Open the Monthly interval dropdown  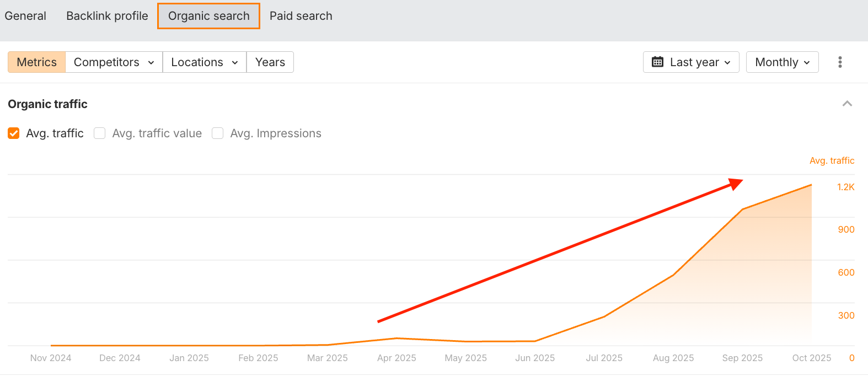coord(782,62)
